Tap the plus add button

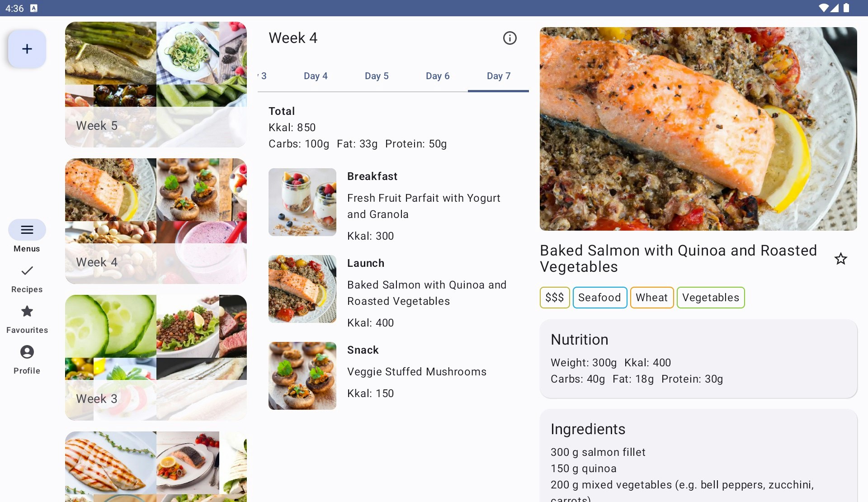pos(27,49)
